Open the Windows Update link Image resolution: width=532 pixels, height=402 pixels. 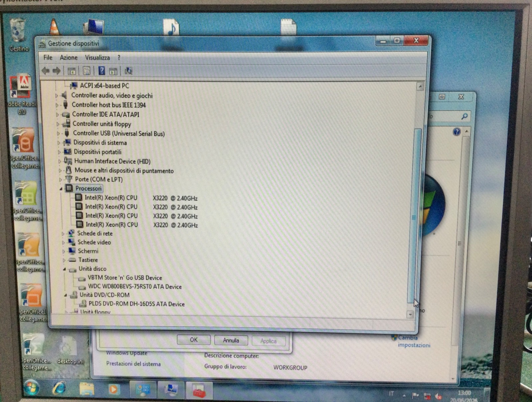(x=127, y=353)
